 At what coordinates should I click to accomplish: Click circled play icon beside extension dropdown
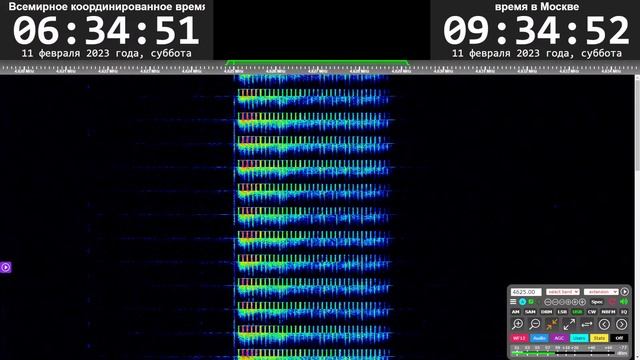pyautogui.click(x=624, y=291)
